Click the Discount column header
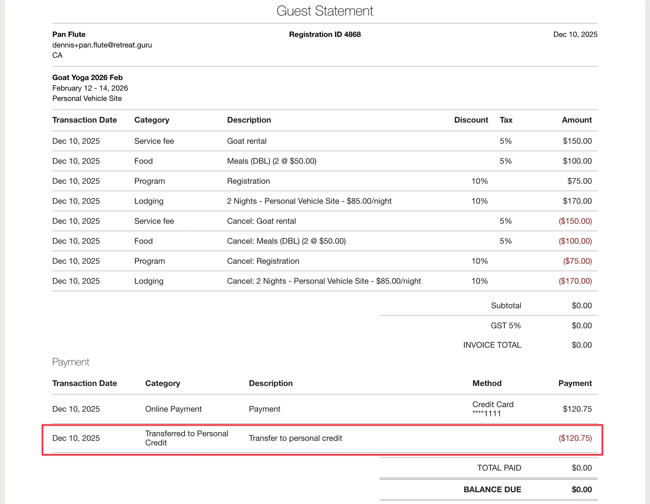This screenshot has width=650, height=504. [x=470, y=120]
